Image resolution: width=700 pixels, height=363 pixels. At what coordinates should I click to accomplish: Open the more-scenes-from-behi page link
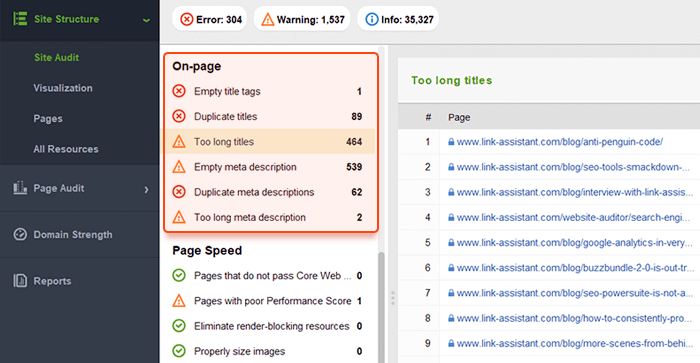575,343
